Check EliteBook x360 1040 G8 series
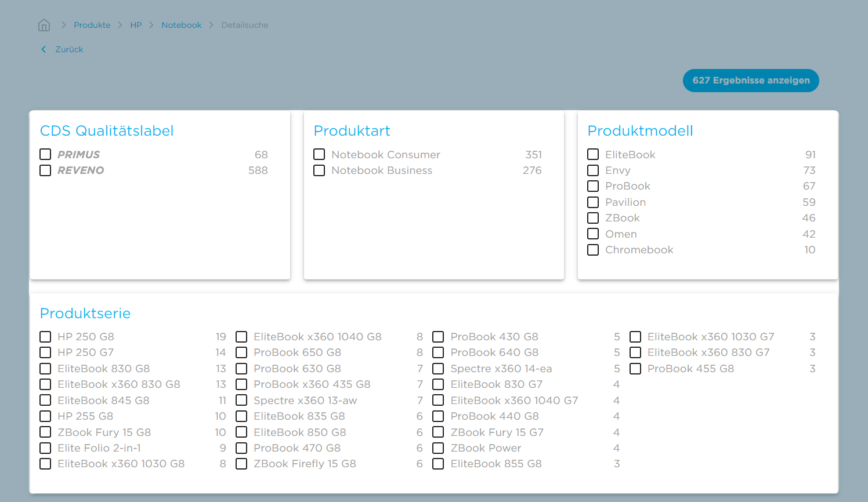This screenshot has width=868, height=502. click(241, 337)
